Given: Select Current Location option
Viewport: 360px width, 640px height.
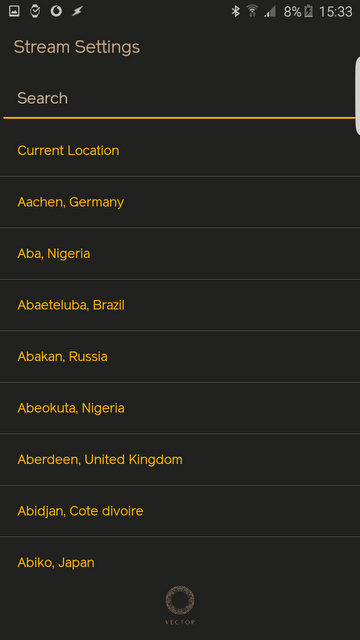Looking at the screenshot, I should 180,151.
